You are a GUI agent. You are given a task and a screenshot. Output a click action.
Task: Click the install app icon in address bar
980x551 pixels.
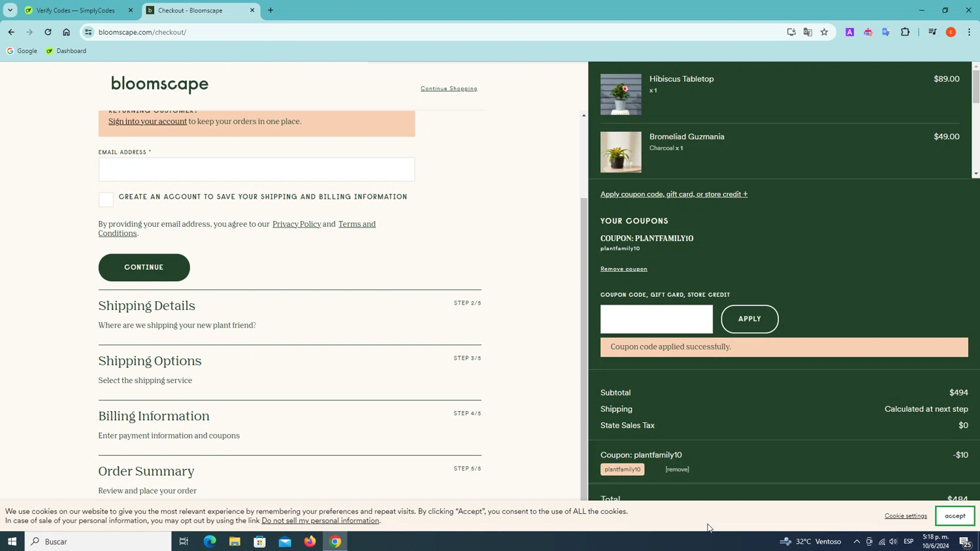pyautogui.click(x=791, y=32)
